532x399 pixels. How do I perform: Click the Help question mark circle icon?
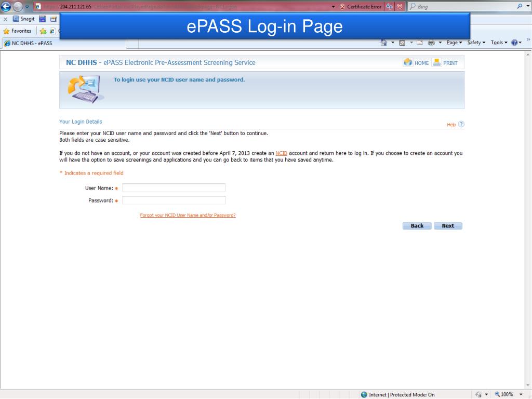click(461, 124)
